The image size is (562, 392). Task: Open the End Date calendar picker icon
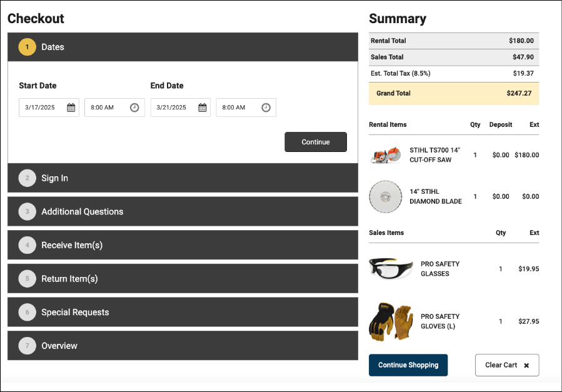coord(203,108)
